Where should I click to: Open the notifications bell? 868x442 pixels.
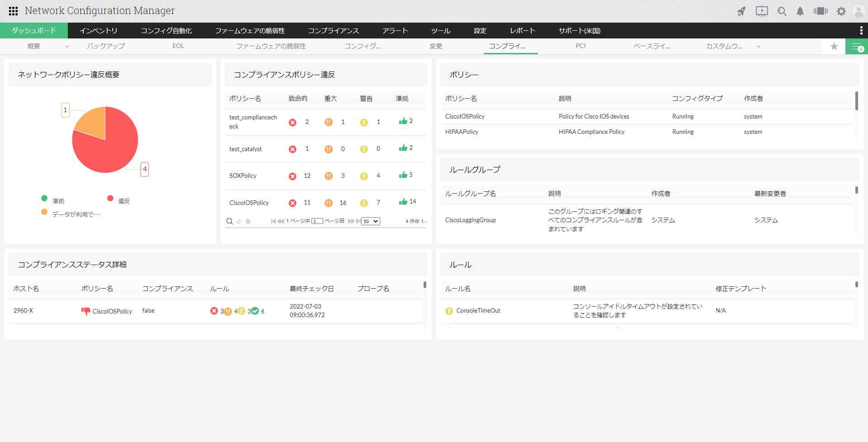coord(800,11)
